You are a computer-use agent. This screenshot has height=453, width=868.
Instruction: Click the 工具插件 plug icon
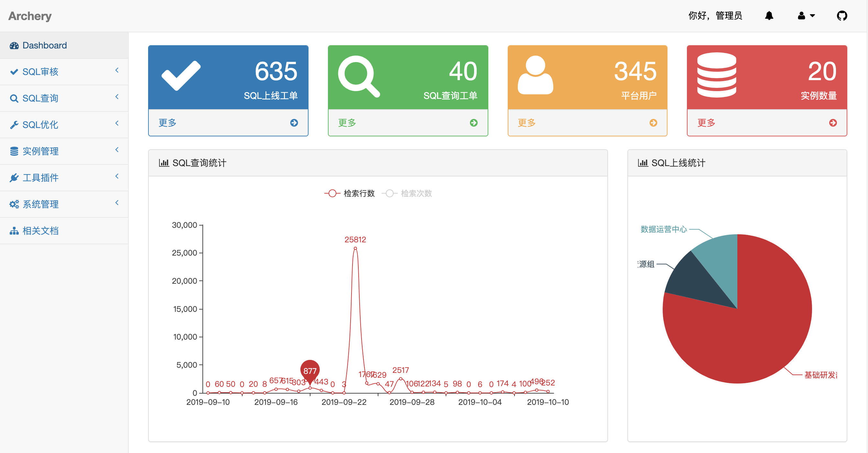[x=14, y=178]
